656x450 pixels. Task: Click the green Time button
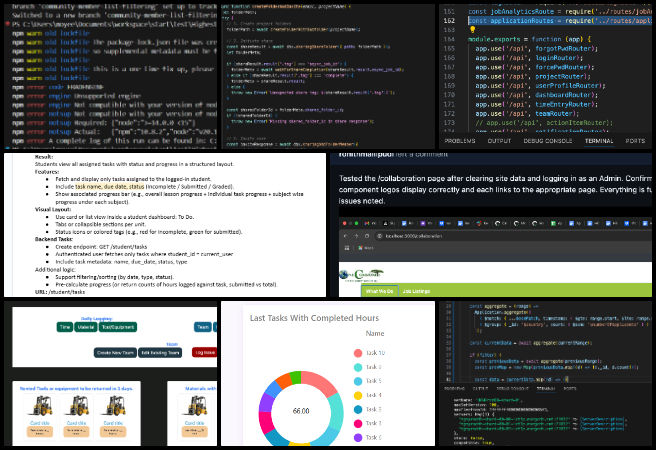coord(65,327)
